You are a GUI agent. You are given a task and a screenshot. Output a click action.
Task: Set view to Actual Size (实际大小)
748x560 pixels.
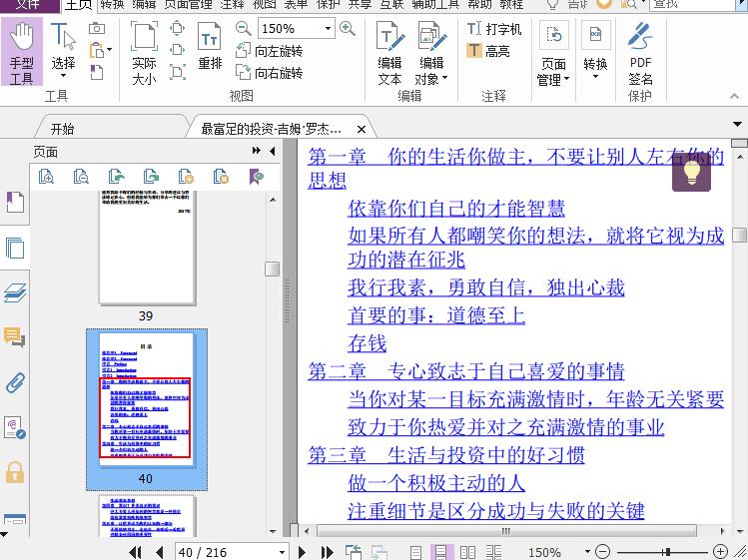tap(144, 53)
